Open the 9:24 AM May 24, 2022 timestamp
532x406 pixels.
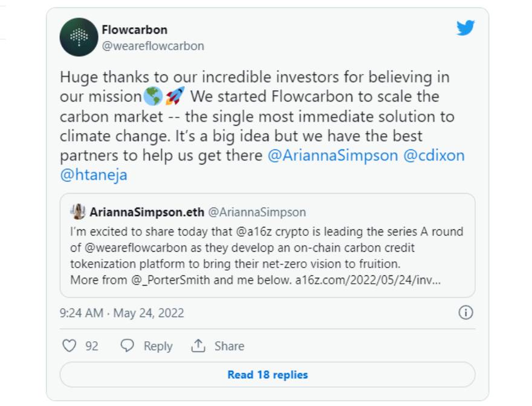[122, 313]
